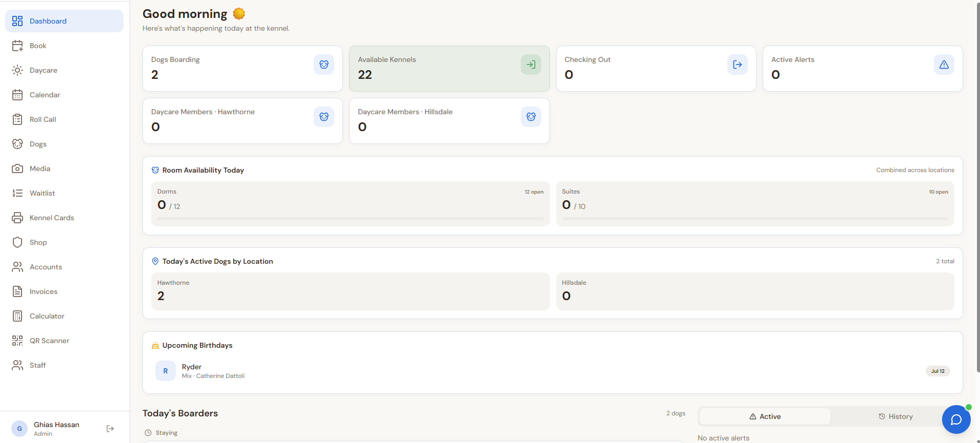Click the Suites occupancy progress bar
The width and height of the screenshot is (980, 443).
(755, 219)
